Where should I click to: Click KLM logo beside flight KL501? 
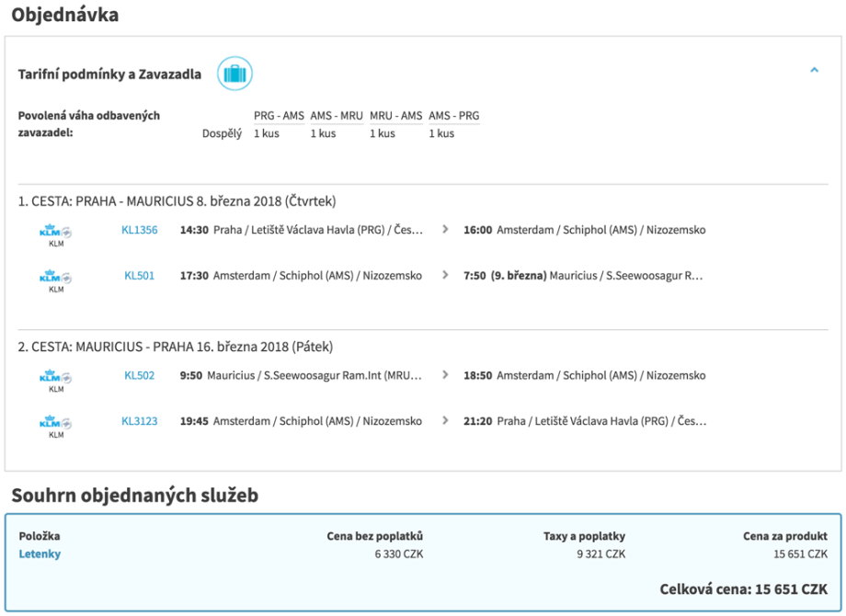click(x=56, y=278)
